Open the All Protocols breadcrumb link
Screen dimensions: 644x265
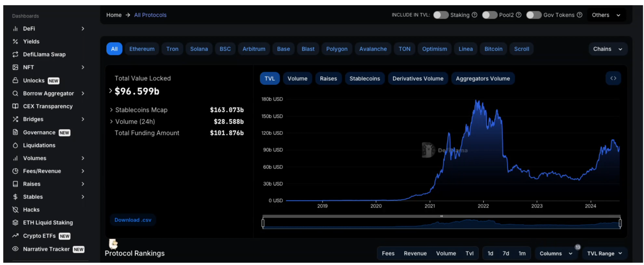(x=150, y=15)
